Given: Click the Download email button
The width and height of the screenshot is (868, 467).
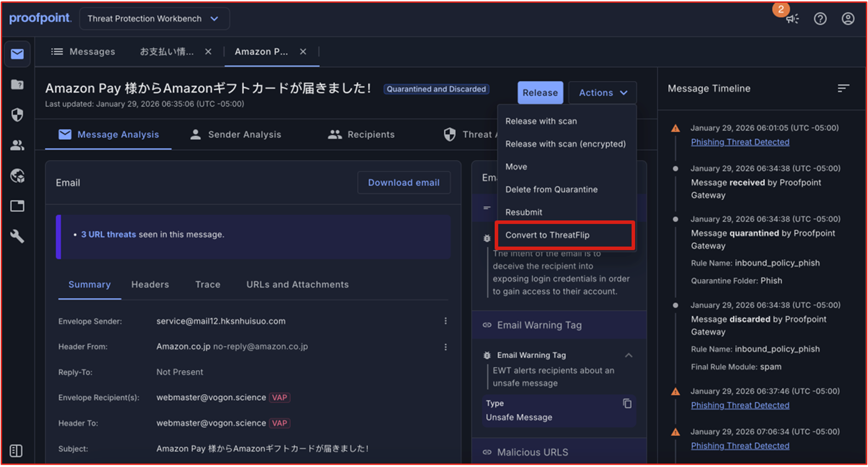Looking at the screenshot, I should tap(403, 183).
